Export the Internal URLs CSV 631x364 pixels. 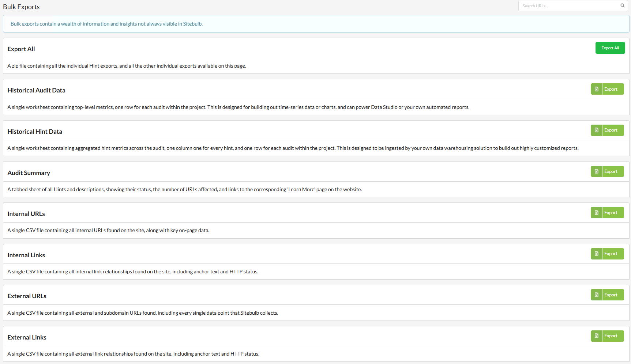tap(613, 213)
